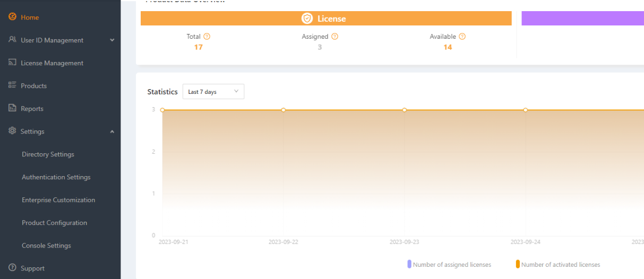
Task: Click the License Management icon
Action: (12, 63)
